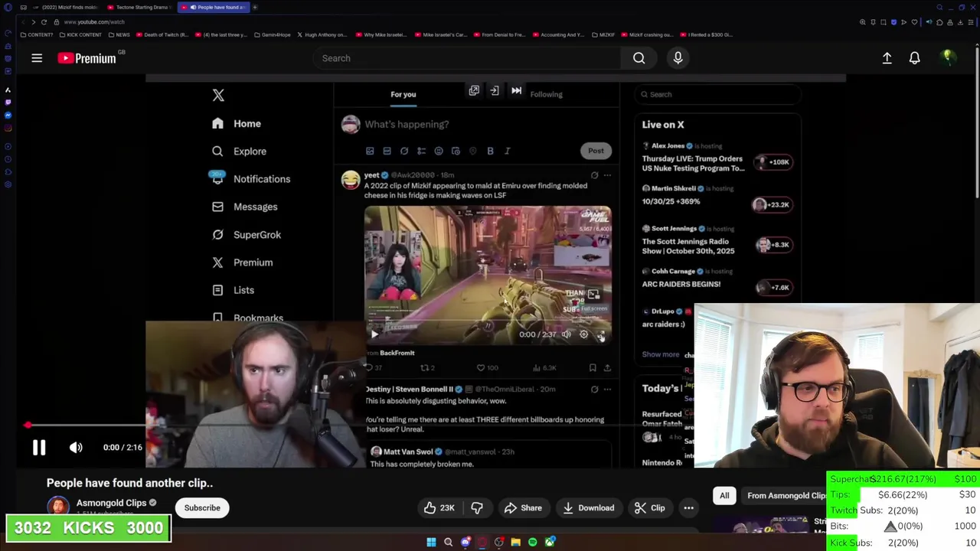
Task: Open SuperGrok in the X sidebar
Action: tap(247, 235)
